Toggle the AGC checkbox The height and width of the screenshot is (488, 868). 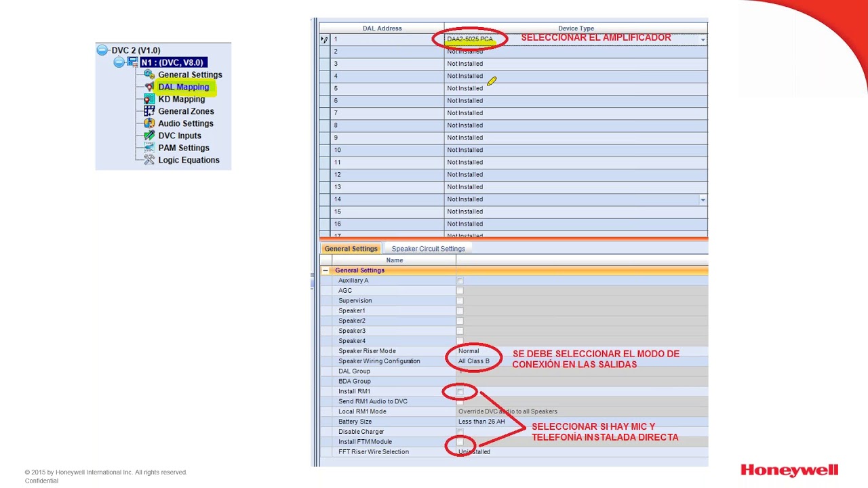[x=460, y=291]
